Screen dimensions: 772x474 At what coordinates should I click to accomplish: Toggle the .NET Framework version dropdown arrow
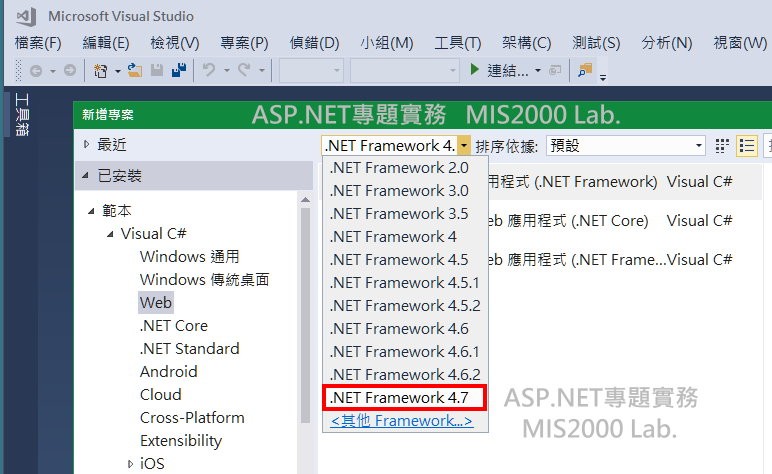click(463, 146)
